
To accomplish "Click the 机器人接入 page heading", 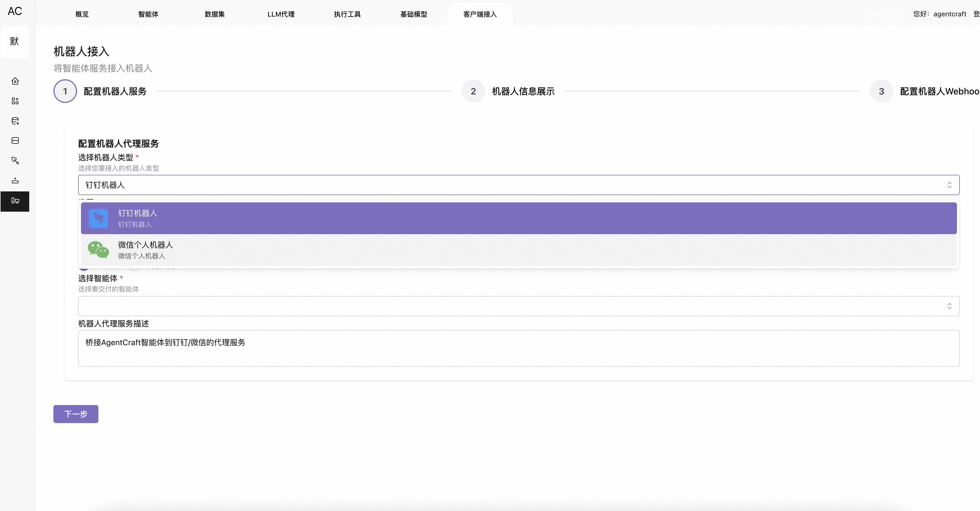I will [82, 51].
